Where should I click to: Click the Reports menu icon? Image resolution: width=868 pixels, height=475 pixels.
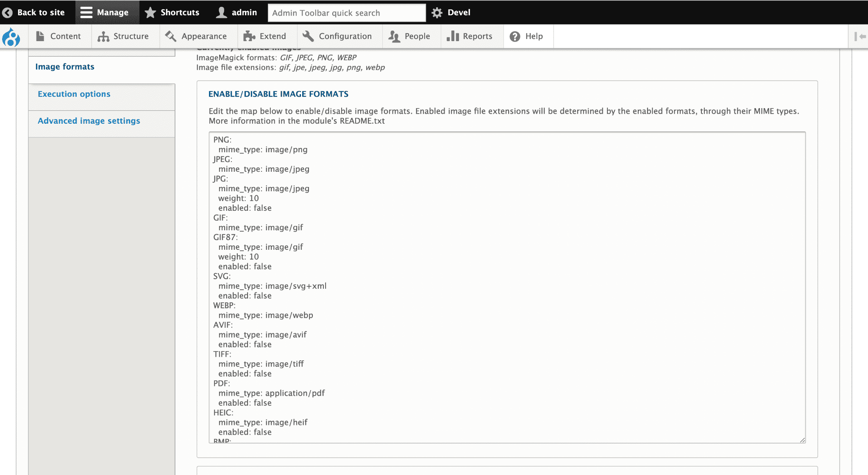click(453, 36)
